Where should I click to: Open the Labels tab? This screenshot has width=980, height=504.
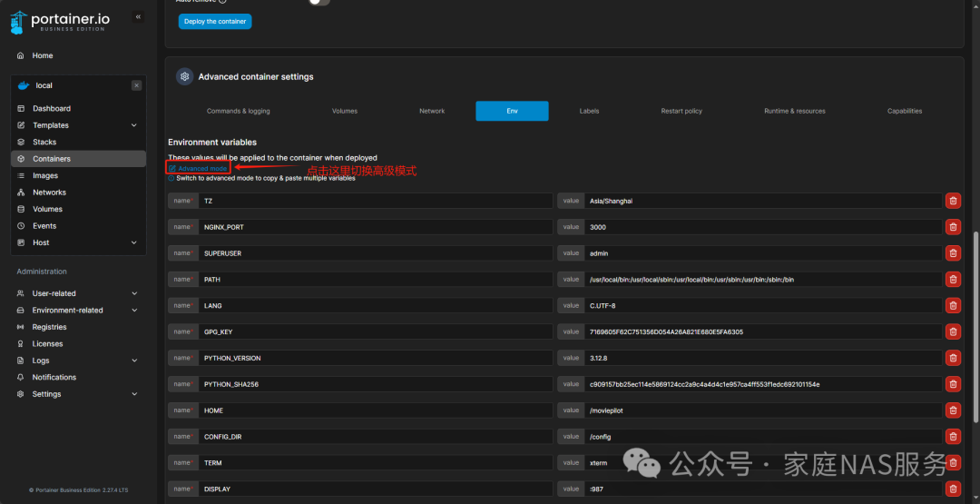[x=589, y=112]
